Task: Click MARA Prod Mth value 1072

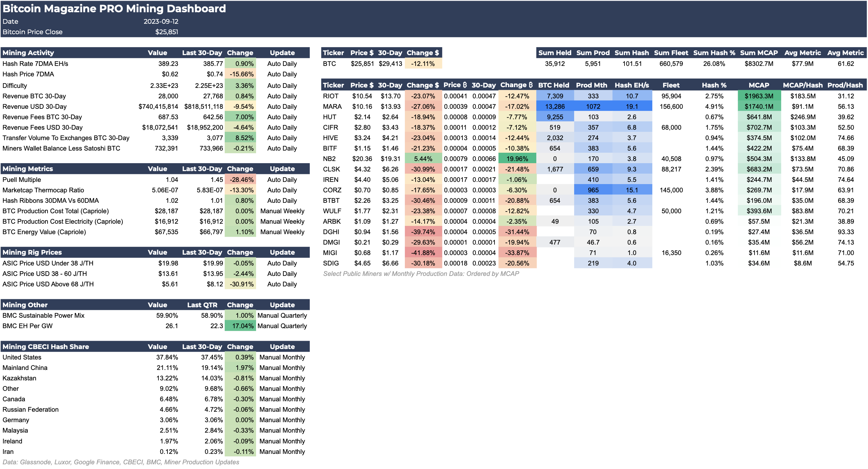Action: pos(593,107)
